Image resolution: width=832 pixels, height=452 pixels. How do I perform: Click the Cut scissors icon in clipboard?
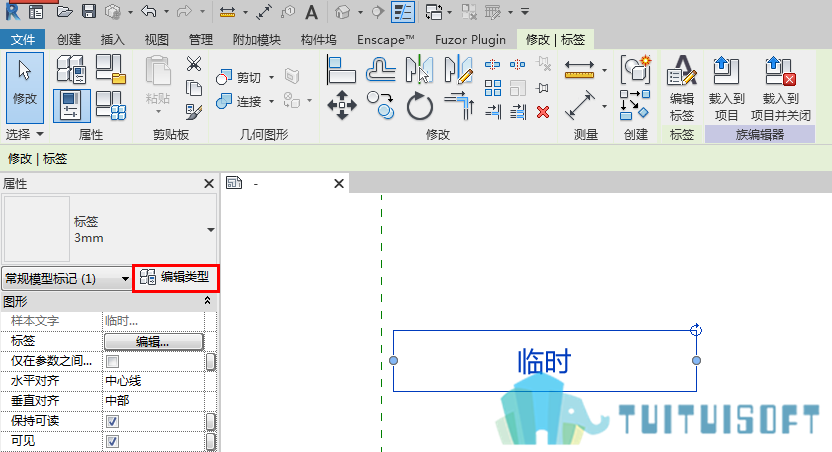[194, 64]
